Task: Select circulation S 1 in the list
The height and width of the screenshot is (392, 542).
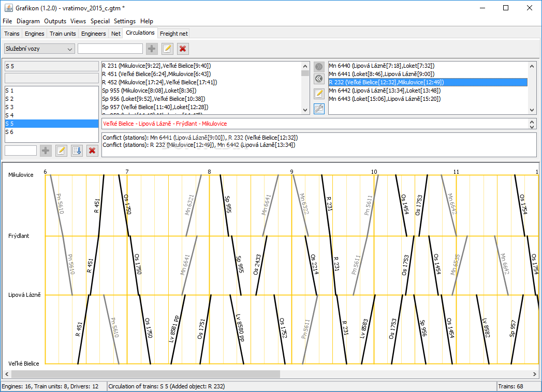Action: pyautogui.click(x=51, y=91)
